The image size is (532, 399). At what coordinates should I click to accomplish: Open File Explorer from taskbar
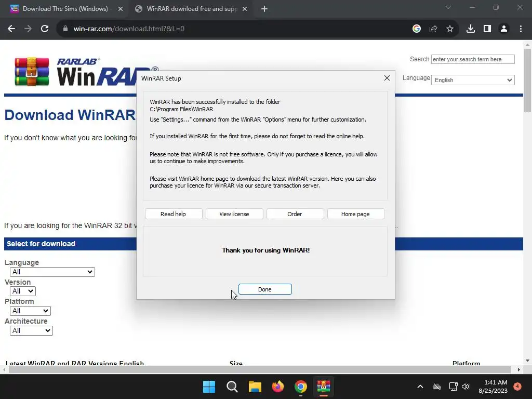255,387
